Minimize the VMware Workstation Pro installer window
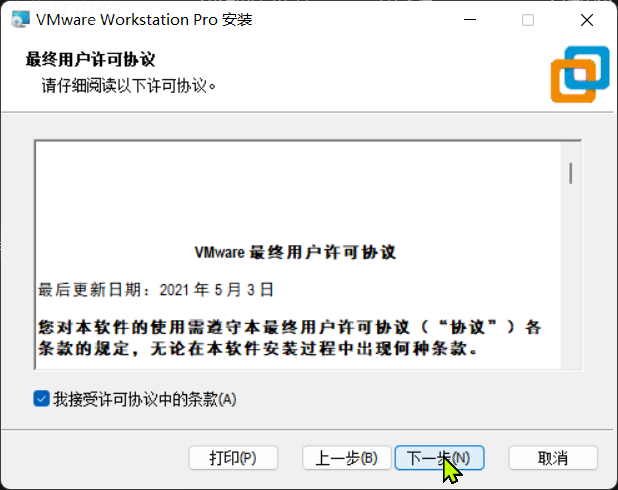This screenshot has width=618, height=490. (470, 19)
